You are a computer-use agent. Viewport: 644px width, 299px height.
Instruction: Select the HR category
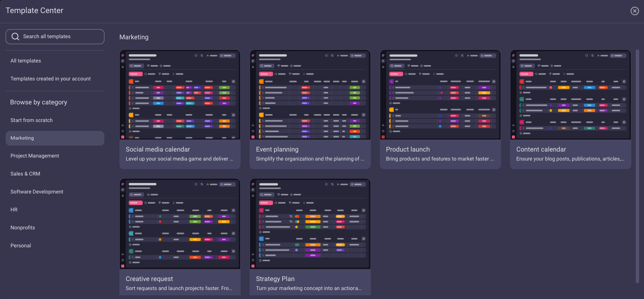[x=14, y=210]
